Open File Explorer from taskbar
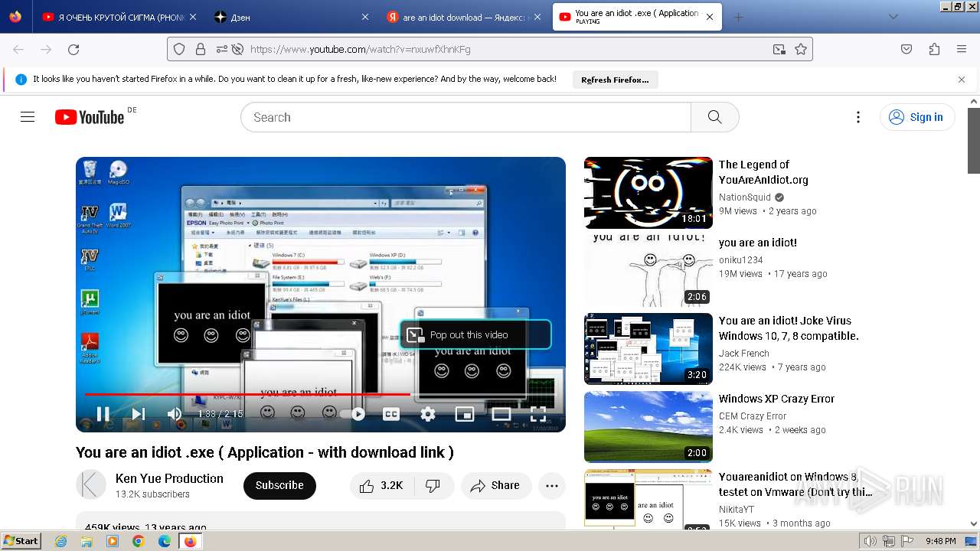 point(87,541)
